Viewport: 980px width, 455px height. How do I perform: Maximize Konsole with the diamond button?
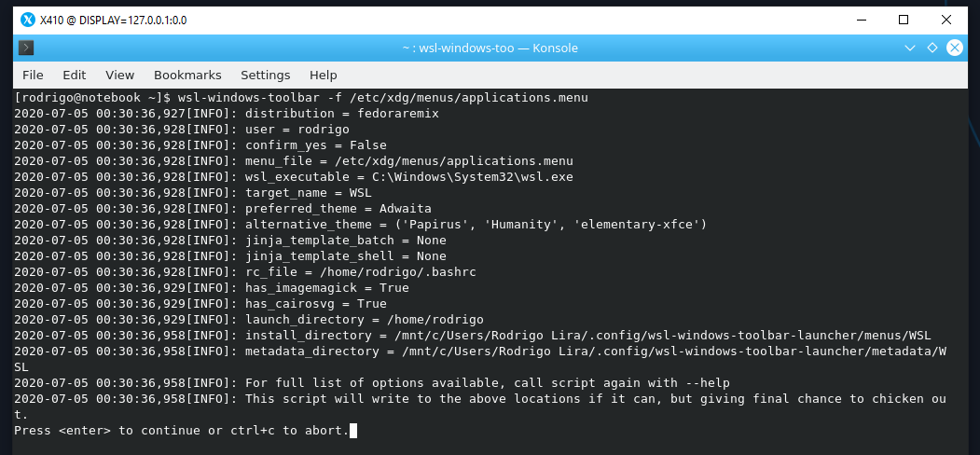pyautogui.click(x=932, y=48)
